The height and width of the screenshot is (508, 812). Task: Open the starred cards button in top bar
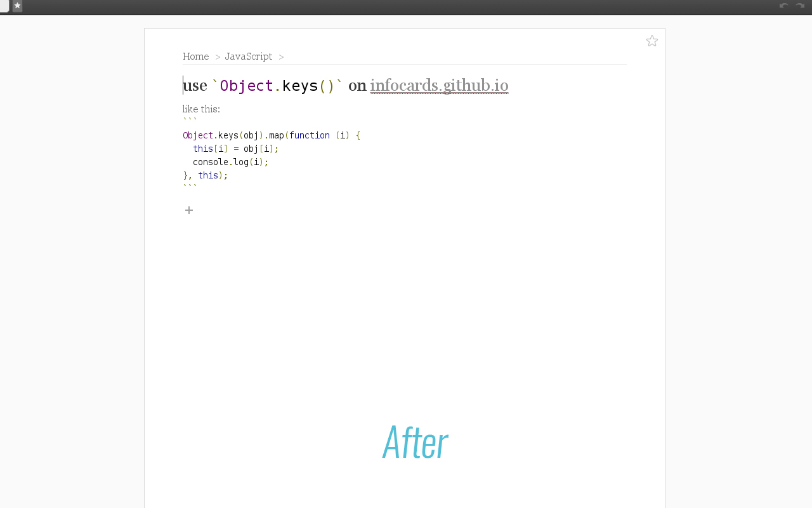click(17, 6)
